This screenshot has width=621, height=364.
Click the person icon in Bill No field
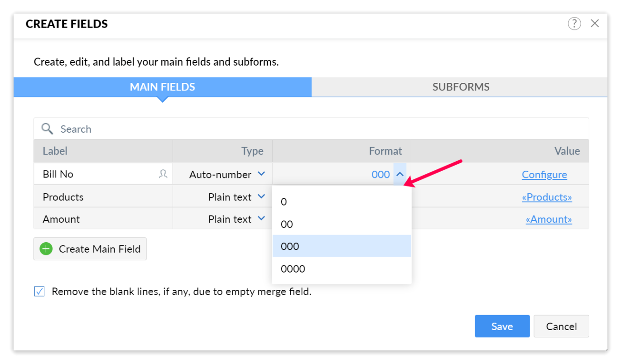[163, 174]
